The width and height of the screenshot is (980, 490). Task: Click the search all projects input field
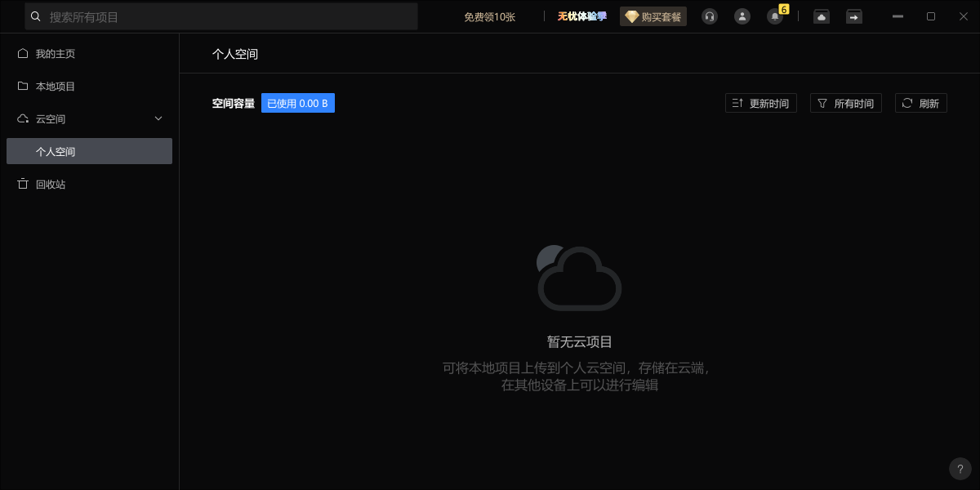click(x=220, y=16)
